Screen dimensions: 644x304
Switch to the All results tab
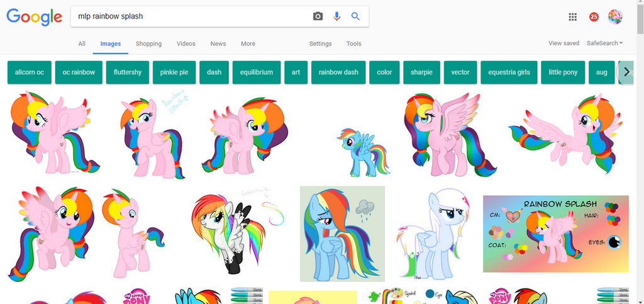click(82, 43)
